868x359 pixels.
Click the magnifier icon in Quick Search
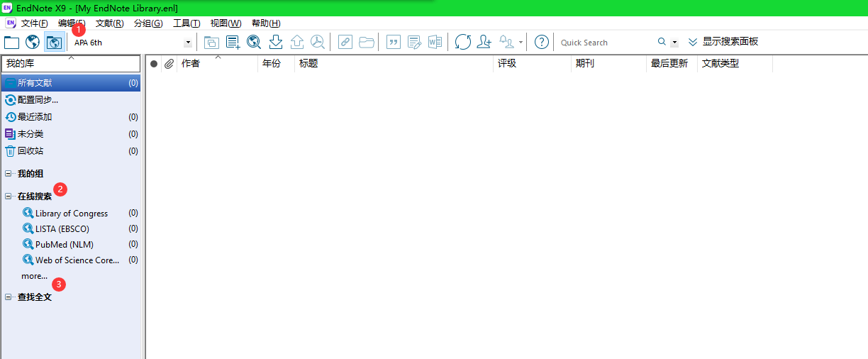point(662,42)
